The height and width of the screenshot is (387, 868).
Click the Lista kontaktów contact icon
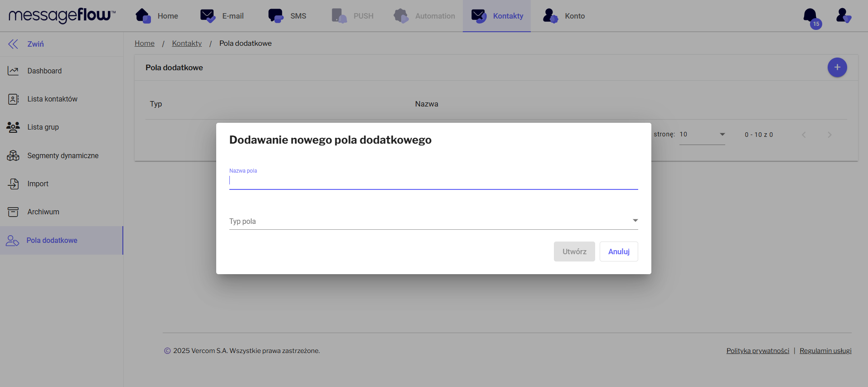(13, 99)
